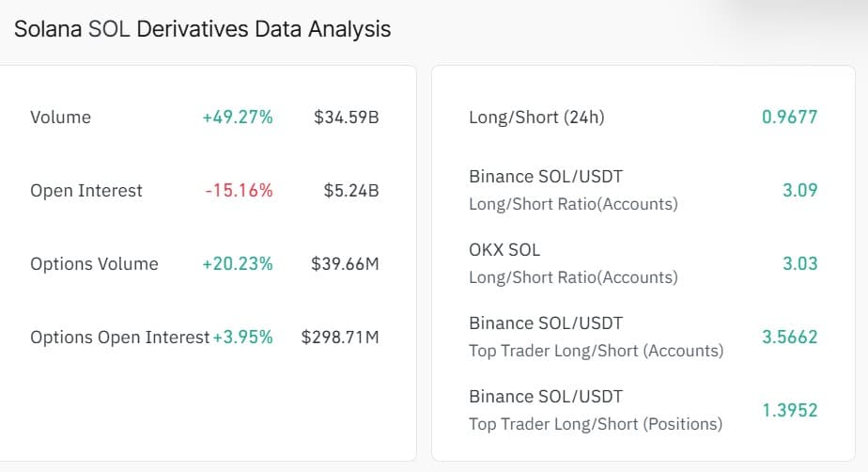Click the -15.16% open interest change
868x472 pixels.
point(239,191)
